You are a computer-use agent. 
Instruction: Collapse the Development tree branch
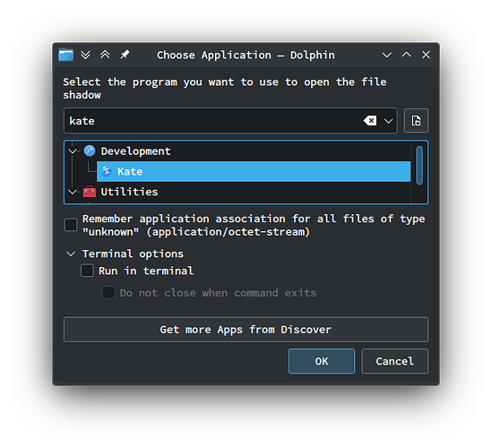[73, 151]
